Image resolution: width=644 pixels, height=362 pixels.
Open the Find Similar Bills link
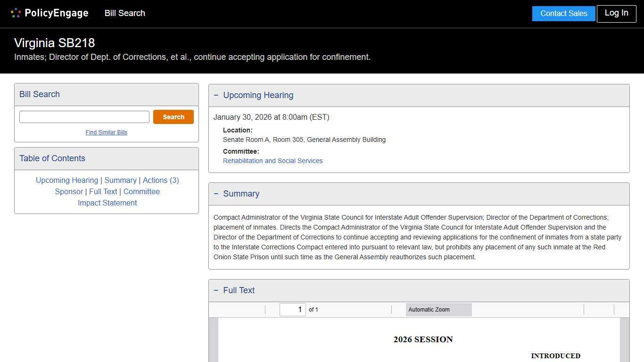click(x=107, y=132)
